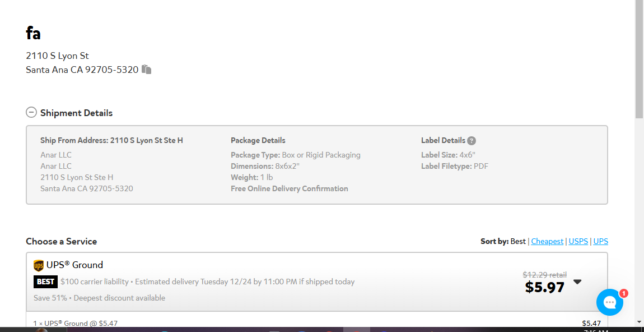The image size is (644, 332).
Task: Sort services by Cheapest
Action: click(x=547, y=242)
